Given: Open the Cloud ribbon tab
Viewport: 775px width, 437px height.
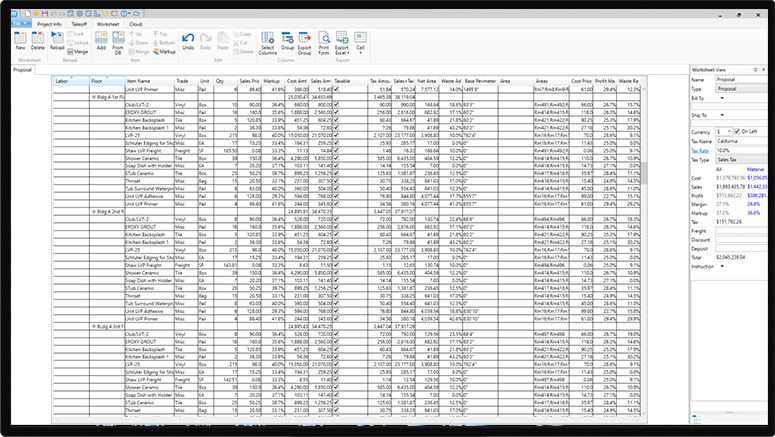Looking at the screenshot, I should (x=136, y=21).
